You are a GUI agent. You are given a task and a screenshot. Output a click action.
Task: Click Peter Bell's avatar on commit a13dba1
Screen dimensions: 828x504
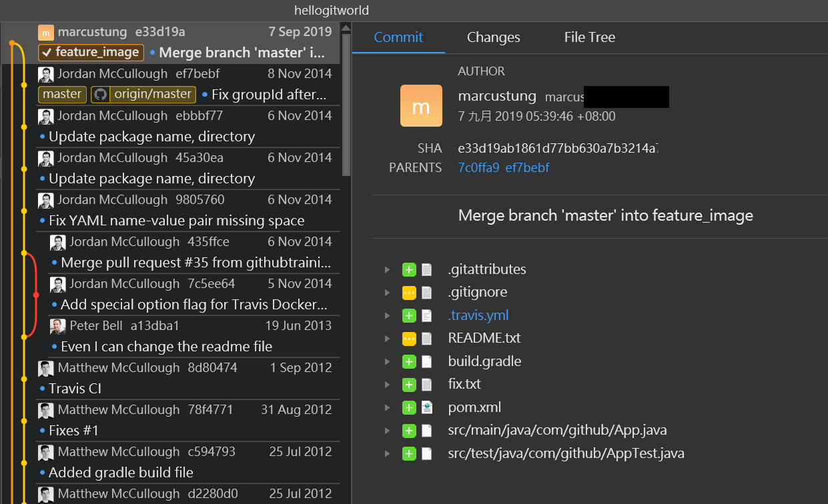tap(58, 326)
